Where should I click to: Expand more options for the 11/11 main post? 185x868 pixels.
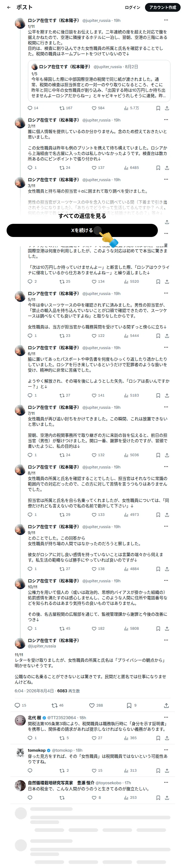pyautogui.click(x=166, y=640)
